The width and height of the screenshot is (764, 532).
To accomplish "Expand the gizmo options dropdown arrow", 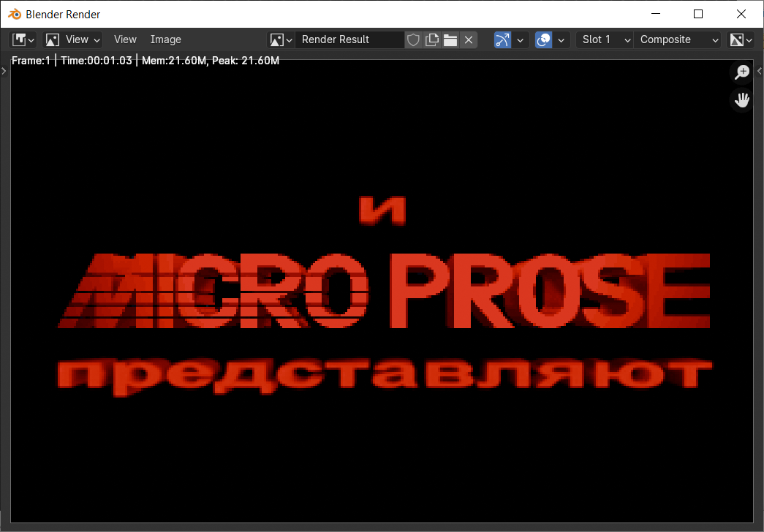I will click(521, 39).
